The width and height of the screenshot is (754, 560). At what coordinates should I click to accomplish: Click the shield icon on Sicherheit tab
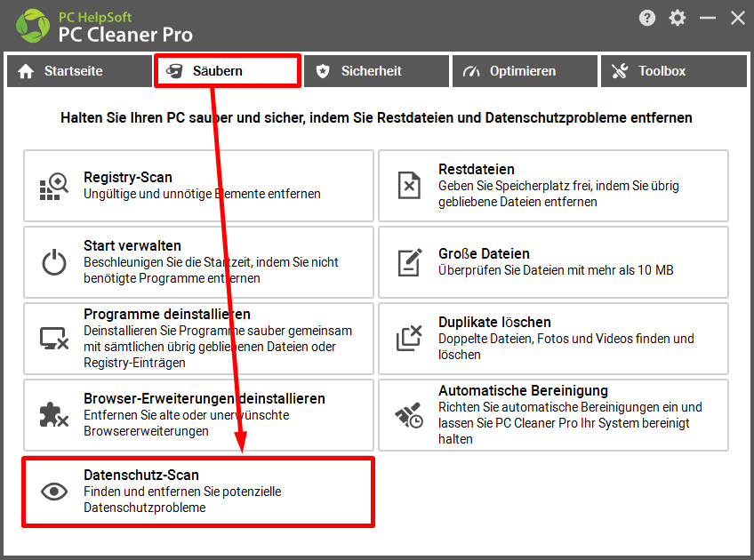[323, 71]
